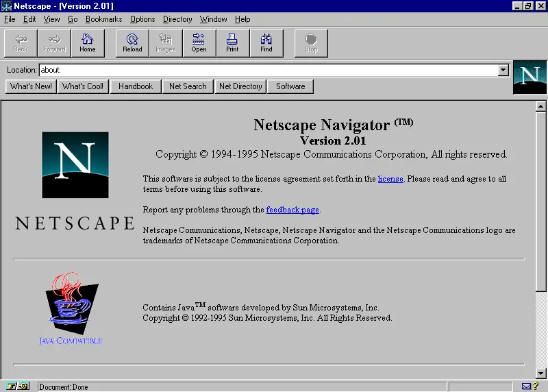
Task: Open the feedback page link
Action: [x=292, y=210]
